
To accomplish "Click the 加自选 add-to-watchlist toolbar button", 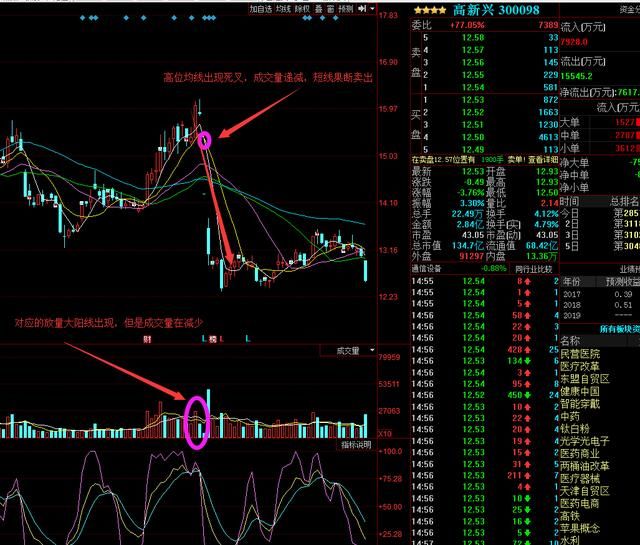I will (260, 8).
